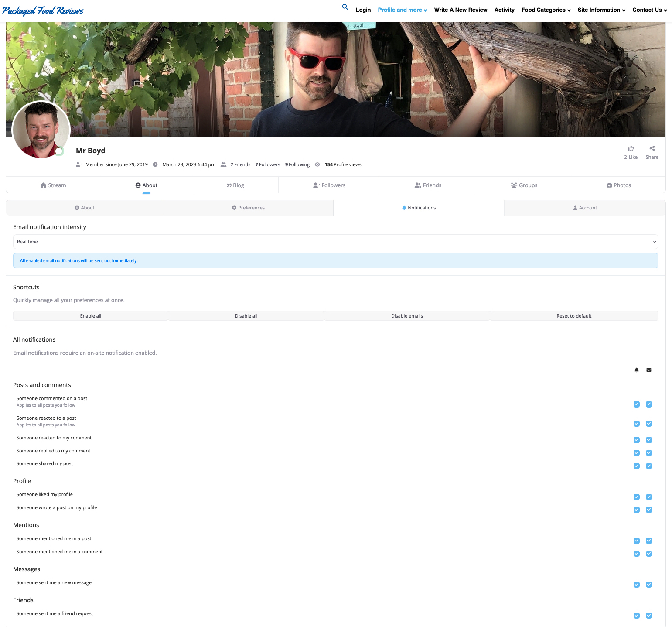Open the Groups profile tab

point(524,185)
